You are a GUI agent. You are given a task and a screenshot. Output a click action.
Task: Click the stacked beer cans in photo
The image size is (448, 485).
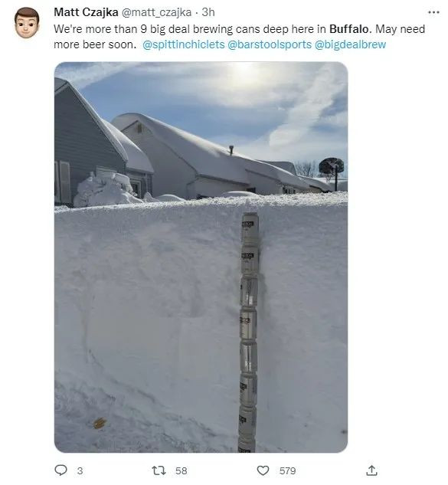point(249,333)
